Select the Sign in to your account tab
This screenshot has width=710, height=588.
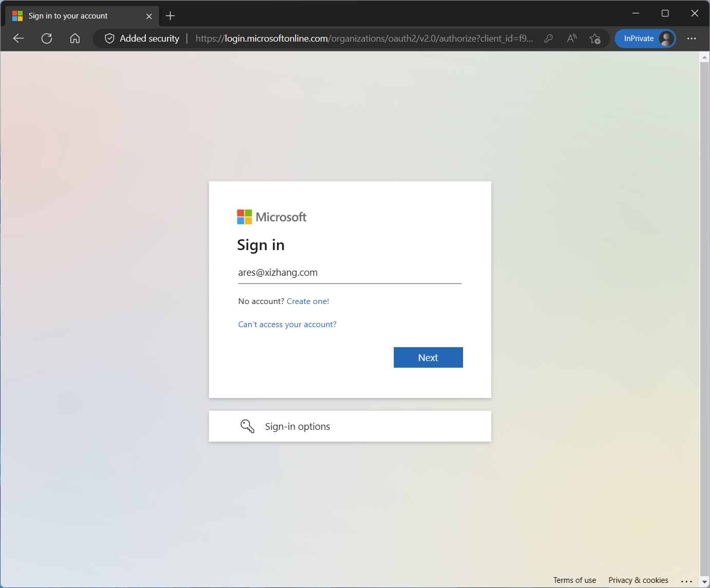[x=82, y=16]
